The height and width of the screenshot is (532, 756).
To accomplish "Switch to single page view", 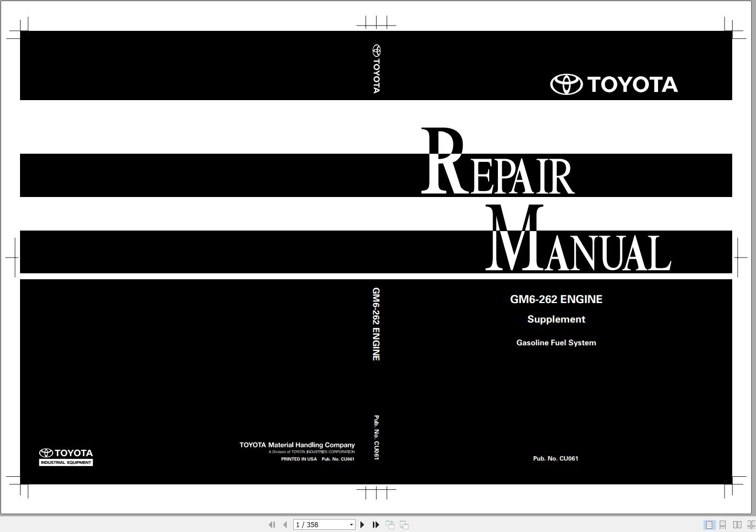I will click(x=709, y=524).
